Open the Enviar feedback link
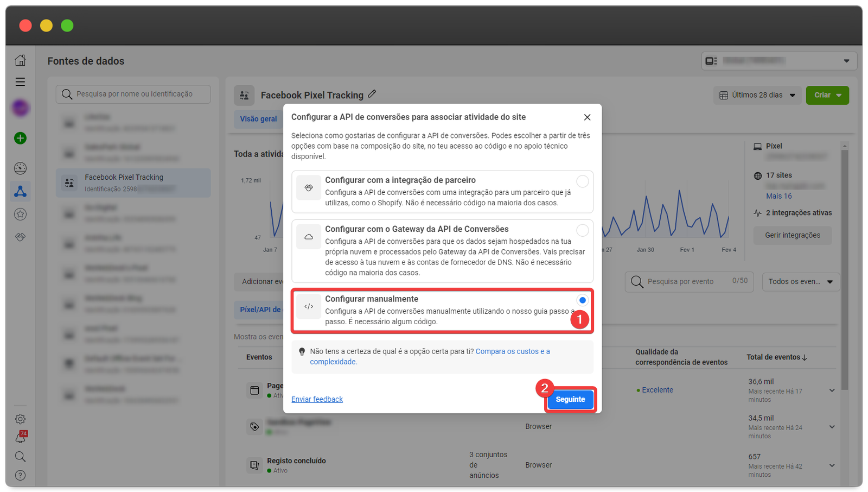Screen dimensions: 868x492 (317, 400)
